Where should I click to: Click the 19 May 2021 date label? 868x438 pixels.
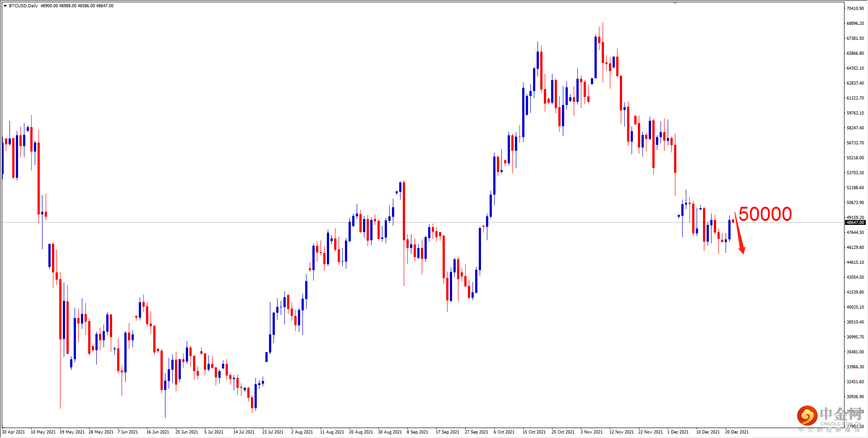(72, 432)
